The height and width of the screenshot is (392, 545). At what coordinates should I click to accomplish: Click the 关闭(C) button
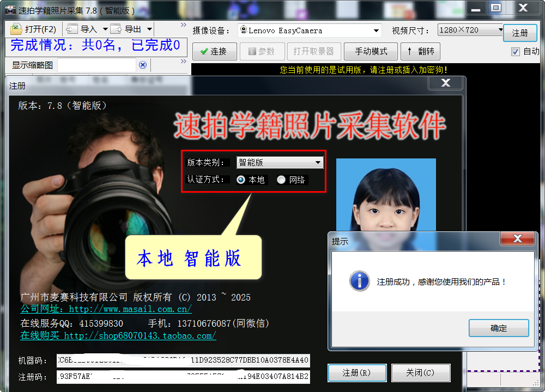(x=421, y=373)
